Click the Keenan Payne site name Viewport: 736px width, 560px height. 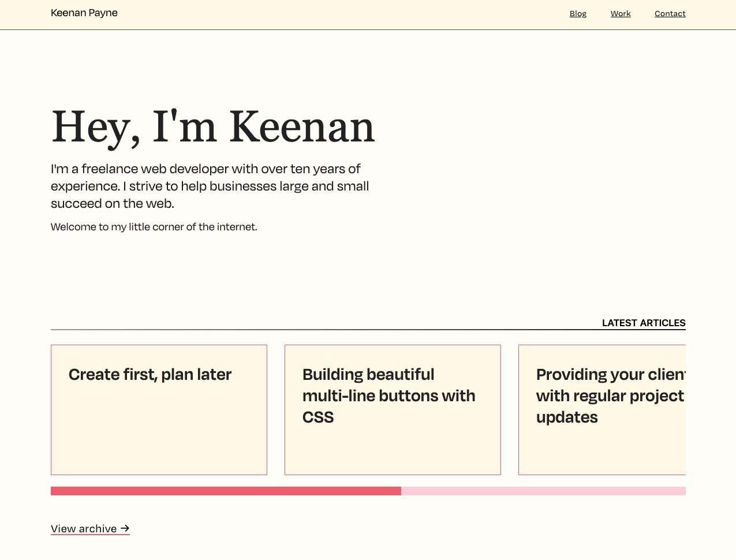point(84,13)
